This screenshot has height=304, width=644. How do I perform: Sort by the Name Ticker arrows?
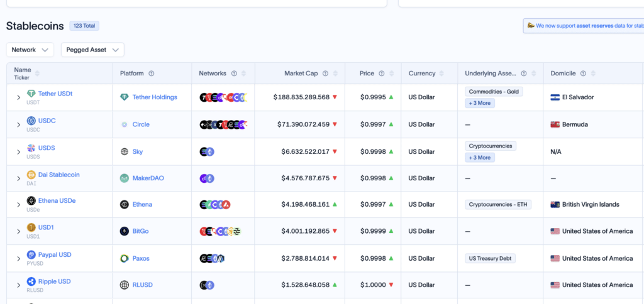(x=37, y=73)
